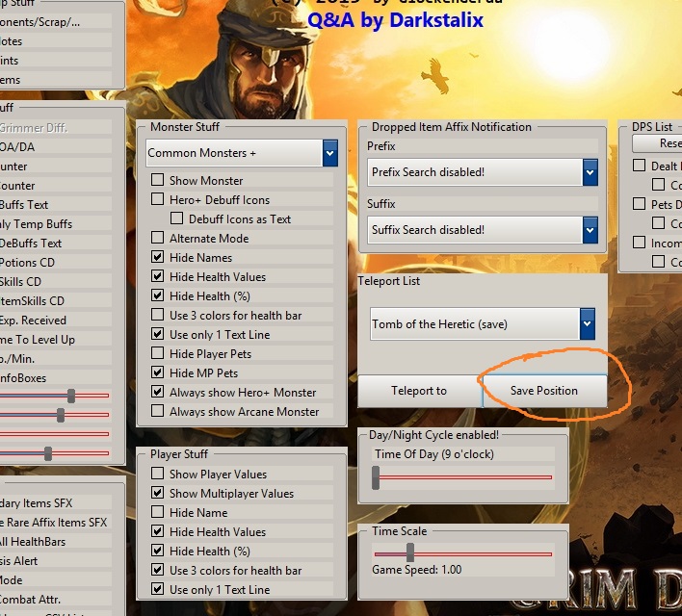Click the Buffs Text option
Viewport: 682px width, 616px height.
[24, 205]
